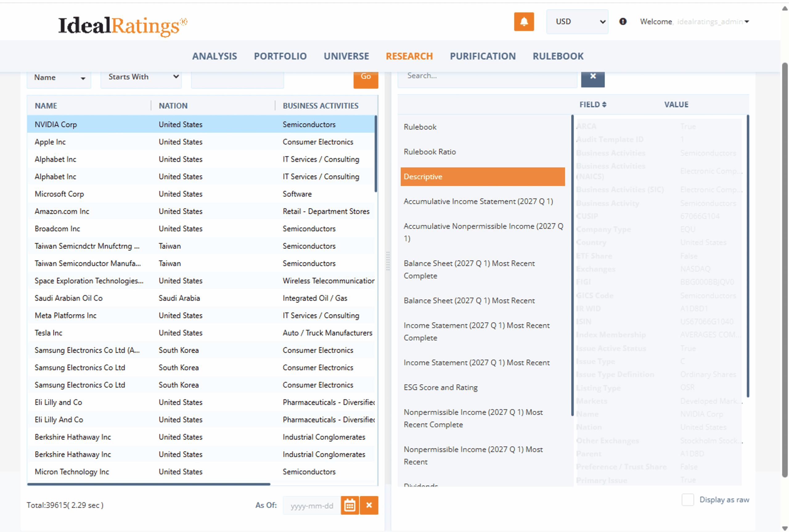
Task: Select Samsung Electronics Co Ltd (A... row
Action: tap(201, 350)
